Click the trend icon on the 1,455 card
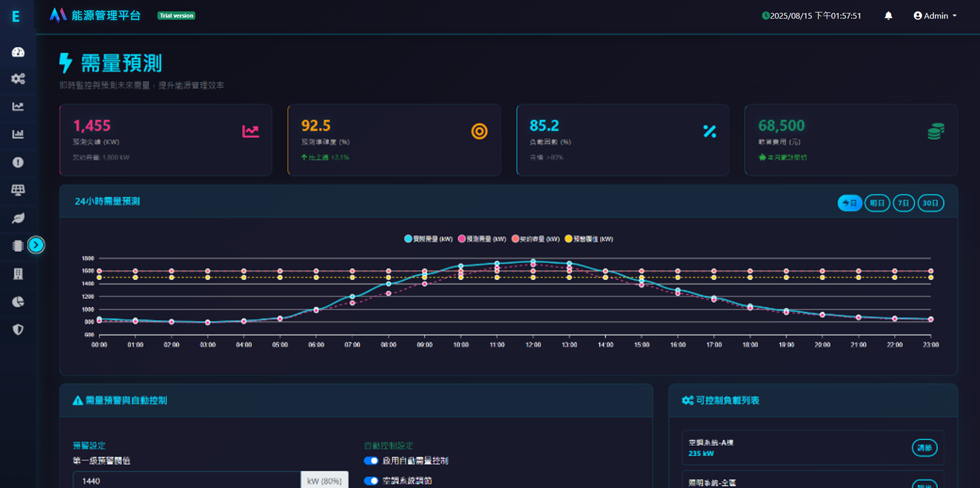 250,131
